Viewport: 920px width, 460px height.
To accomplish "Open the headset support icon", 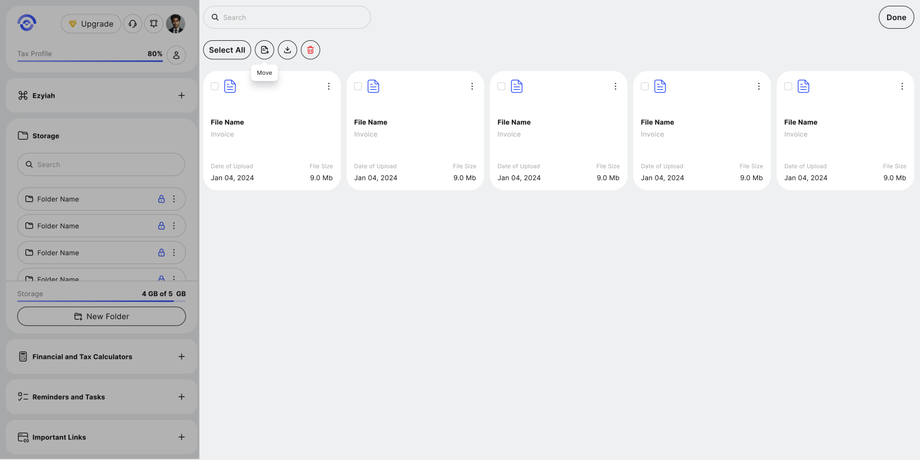I will 132,24.
